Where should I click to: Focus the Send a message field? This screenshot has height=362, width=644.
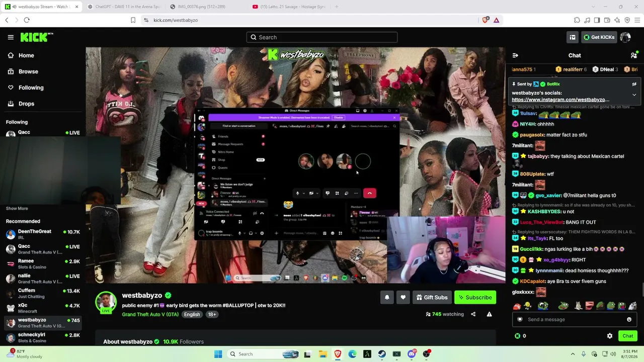pos(575,319)
